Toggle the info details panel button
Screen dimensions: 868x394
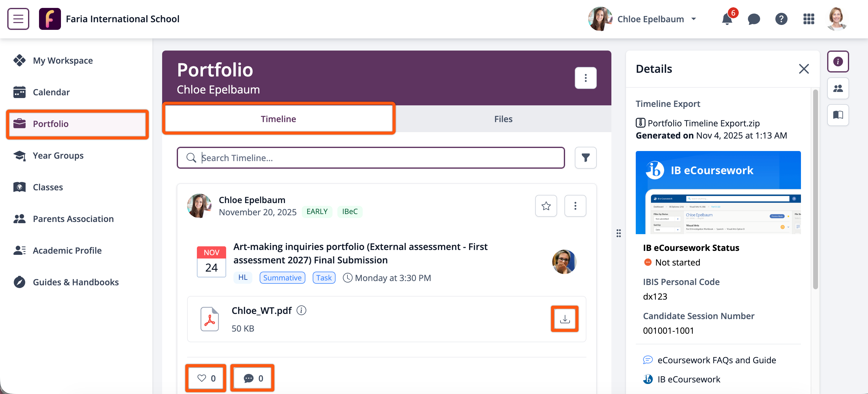click(838, 62)
